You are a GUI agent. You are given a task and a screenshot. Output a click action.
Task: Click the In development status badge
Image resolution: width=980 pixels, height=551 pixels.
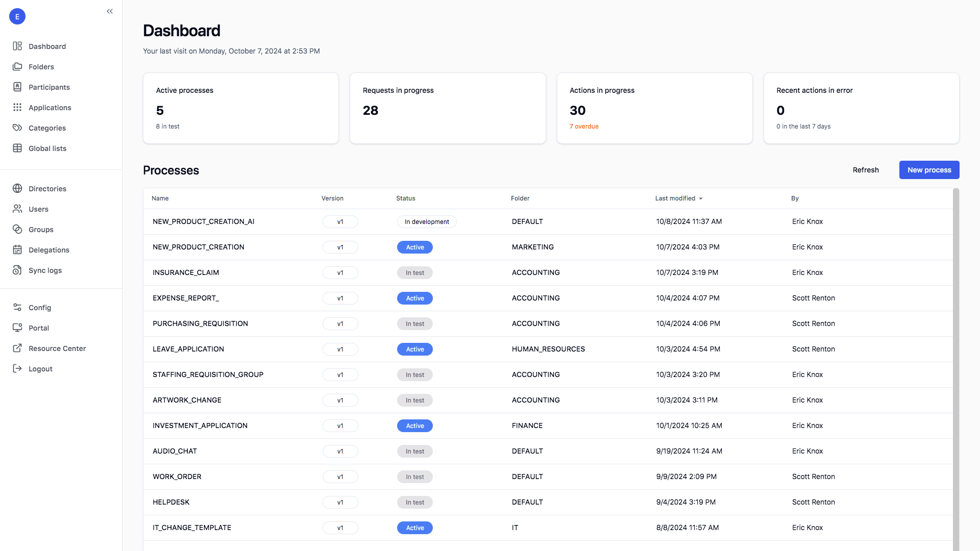tap(427, 222)
